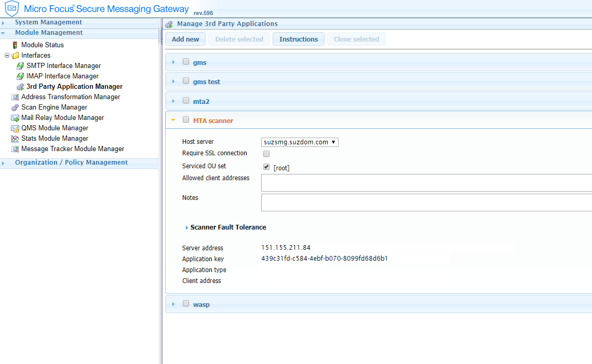This screenshot has width=592, height=364.
Task: Open Mail Relay Module Manager
Action: (63, 118)
